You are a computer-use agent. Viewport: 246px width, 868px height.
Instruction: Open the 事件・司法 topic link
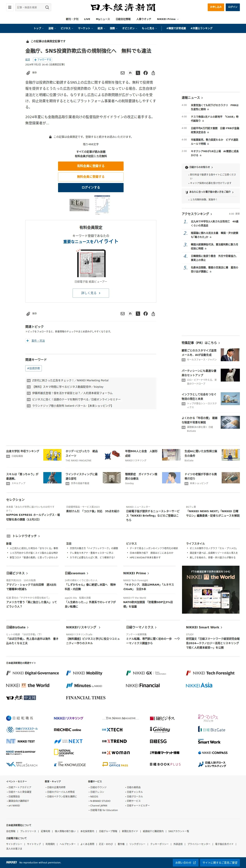click(38, 341)
